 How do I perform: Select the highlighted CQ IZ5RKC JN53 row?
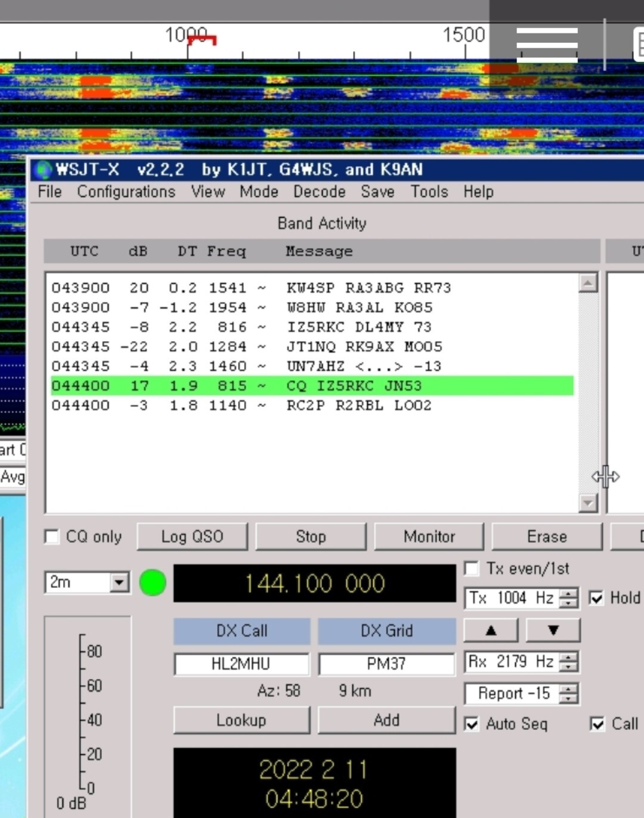312,386
